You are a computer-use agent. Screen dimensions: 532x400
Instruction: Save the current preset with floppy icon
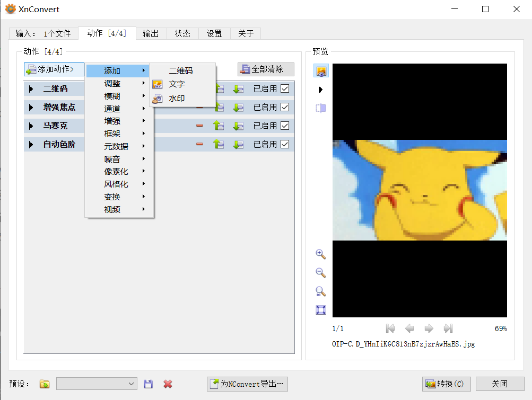pyautogui.click(x=149, y=384)
